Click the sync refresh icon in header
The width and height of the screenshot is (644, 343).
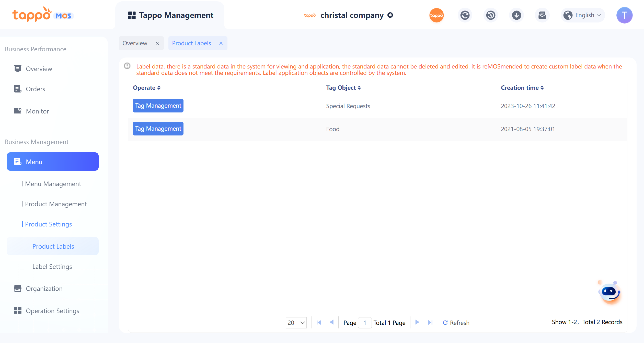(x=465, y=15)
